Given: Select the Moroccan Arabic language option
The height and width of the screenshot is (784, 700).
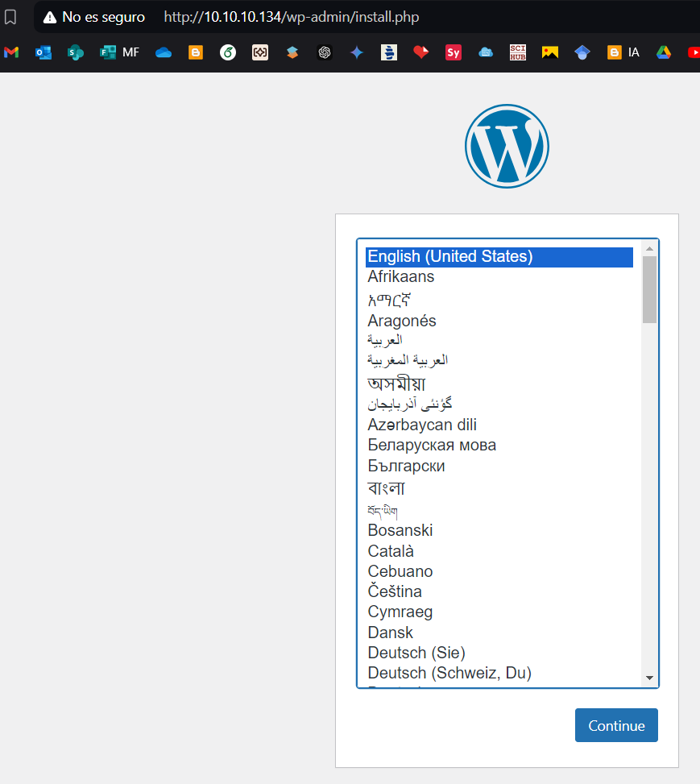Looking at the screenshot, I should click(499, 360).
